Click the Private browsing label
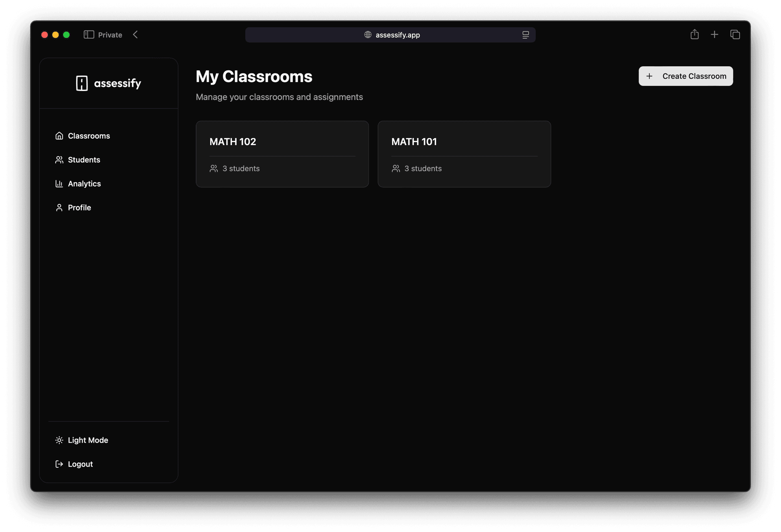The image size is (781, 532). click(109, 35)
